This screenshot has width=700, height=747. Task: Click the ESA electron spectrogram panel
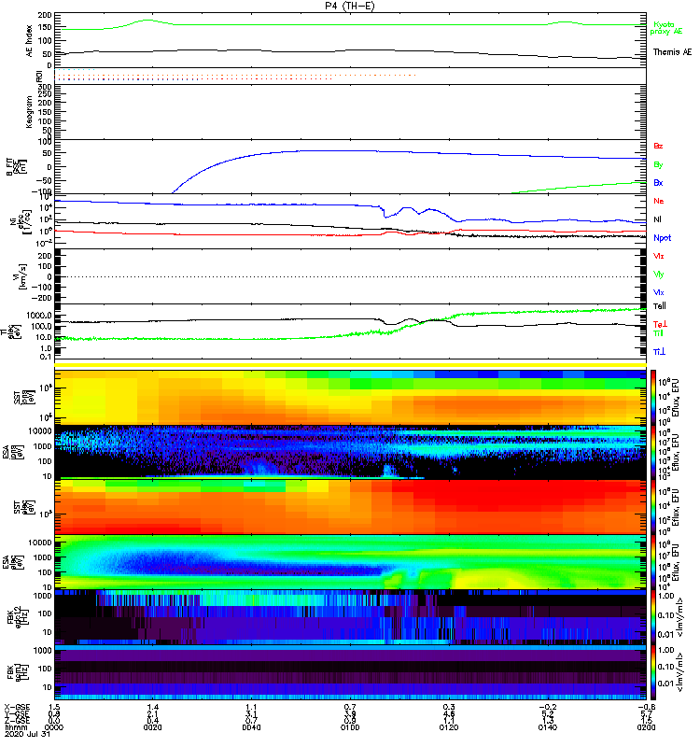pyautogui.click(x=350, y=562)
